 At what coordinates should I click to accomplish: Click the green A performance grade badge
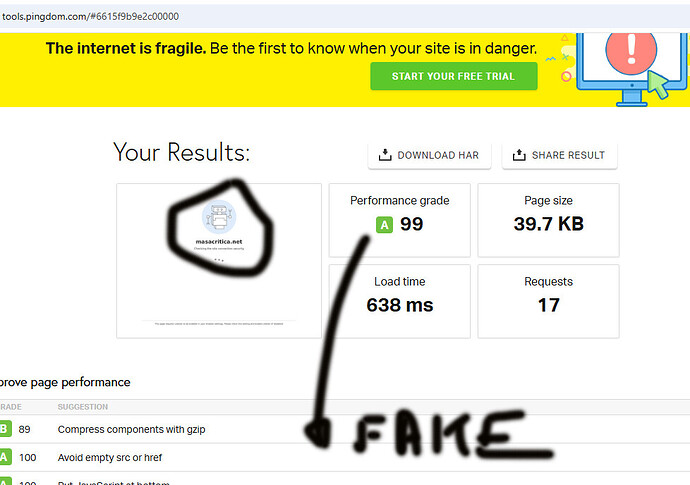tap(384, 225)
